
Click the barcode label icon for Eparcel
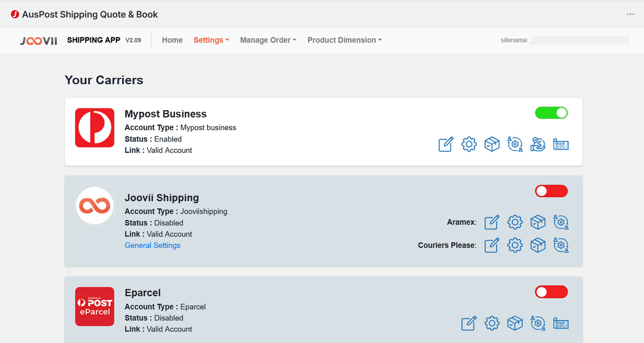561,323
